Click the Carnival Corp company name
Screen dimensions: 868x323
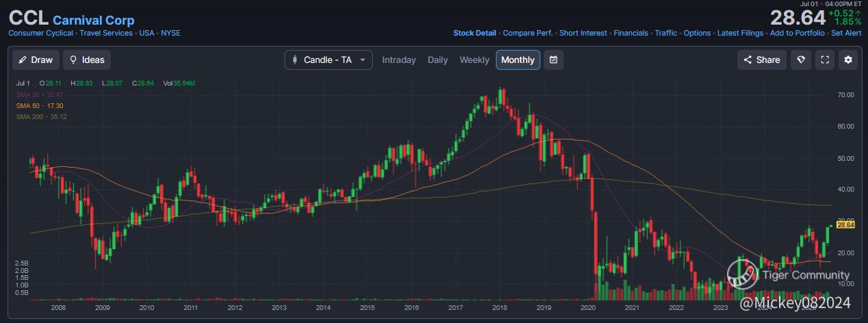pyautogui.click(x=94, y=21)
